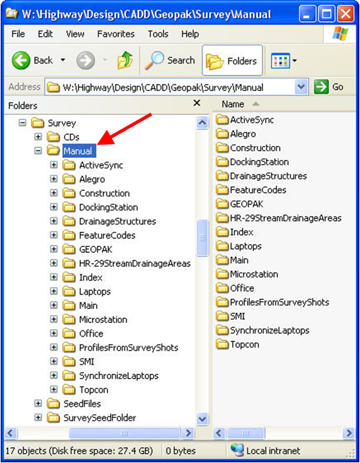
Task: Open the Address bar dropdown arrow
Action: point(301,87)
